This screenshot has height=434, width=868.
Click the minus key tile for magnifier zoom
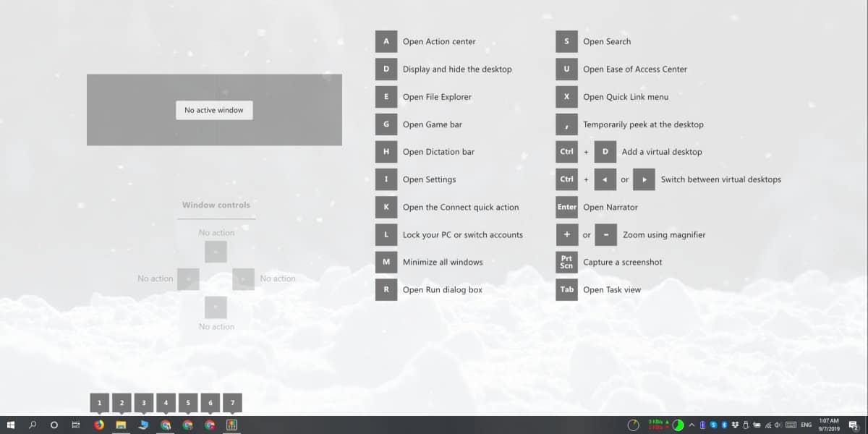(x=605, y=234)
